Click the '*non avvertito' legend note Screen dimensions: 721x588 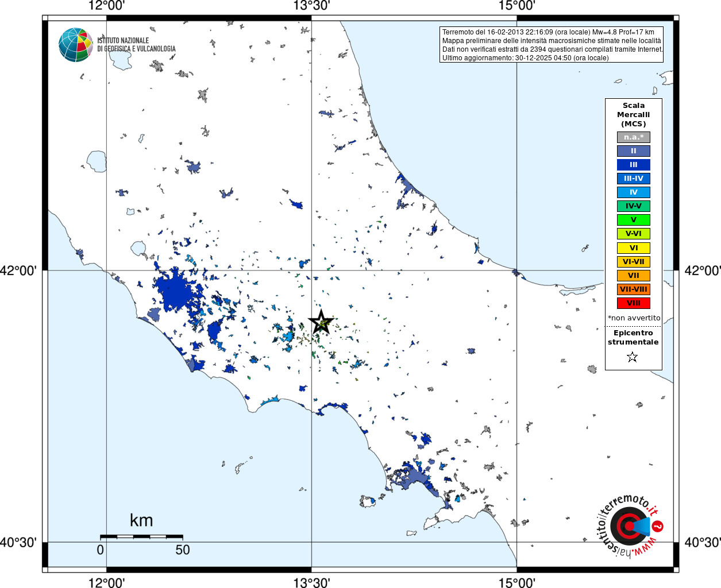[634, 318]
